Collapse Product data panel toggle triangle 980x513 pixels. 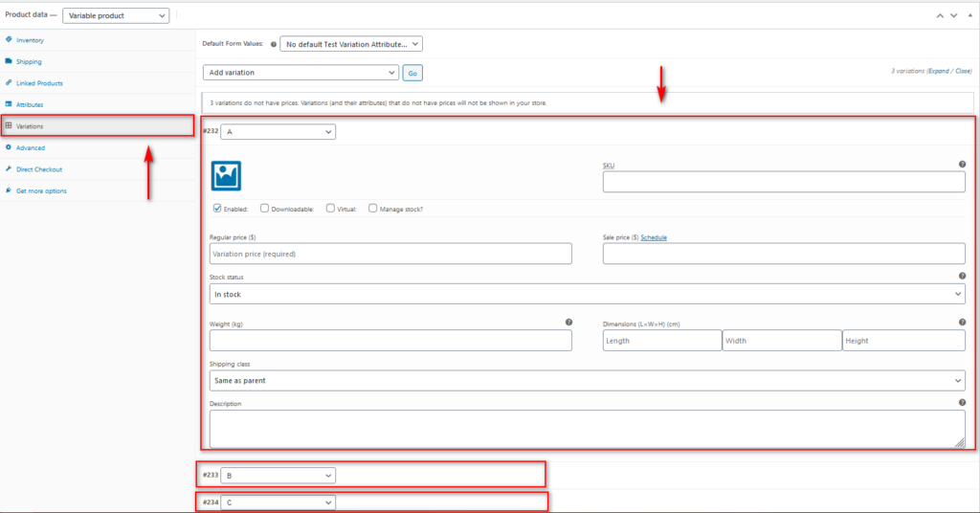point(970,15)
